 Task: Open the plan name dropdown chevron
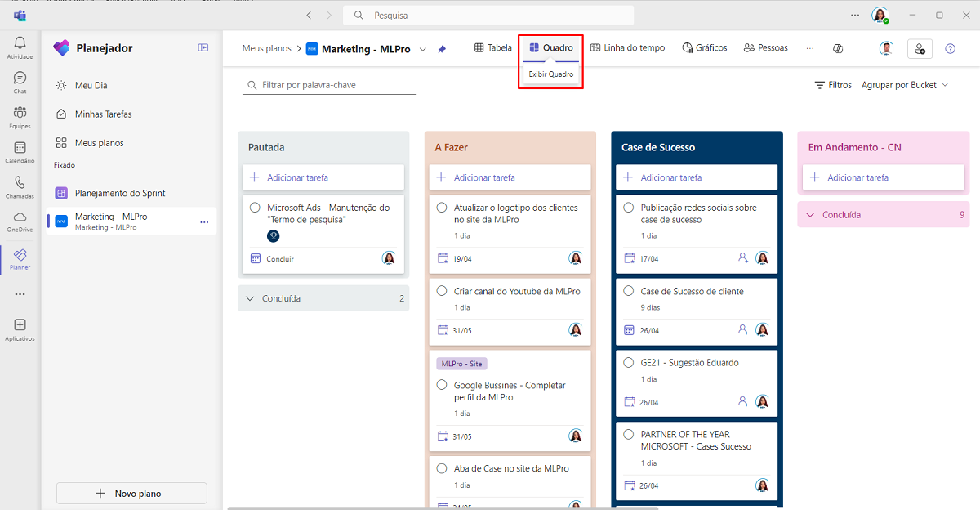pyautogui.click(x=423, y=49)
